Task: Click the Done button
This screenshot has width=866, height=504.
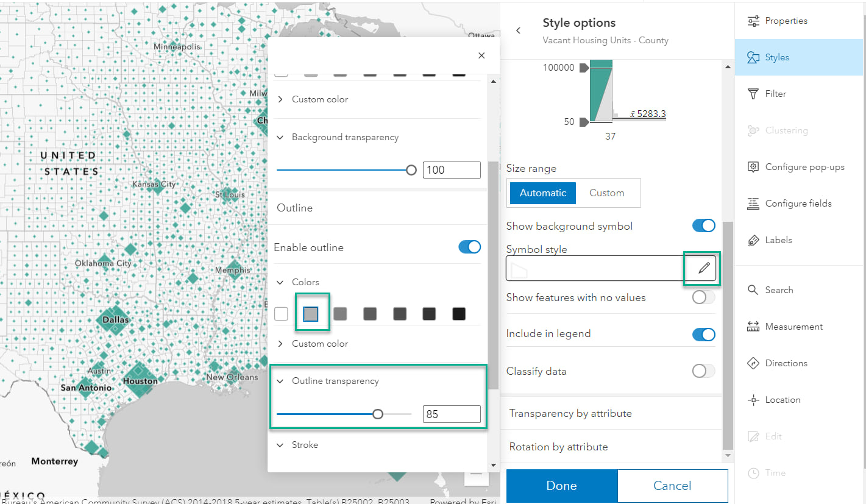Action: (x=562, y=486)
